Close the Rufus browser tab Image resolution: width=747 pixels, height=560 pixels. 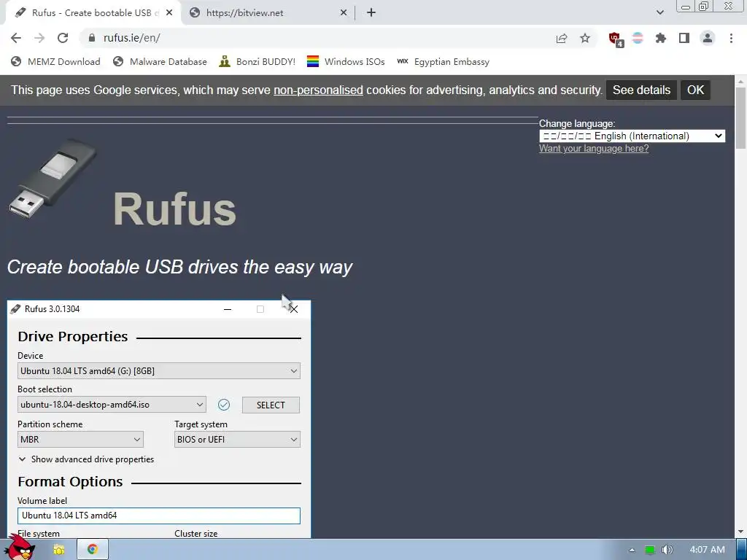169,13
